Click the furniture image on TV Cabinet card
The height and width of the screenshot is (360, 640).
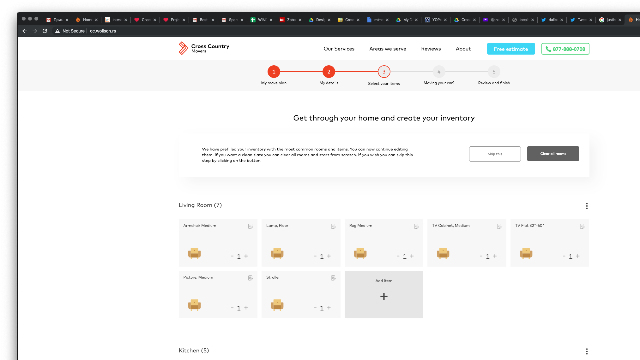443,253
